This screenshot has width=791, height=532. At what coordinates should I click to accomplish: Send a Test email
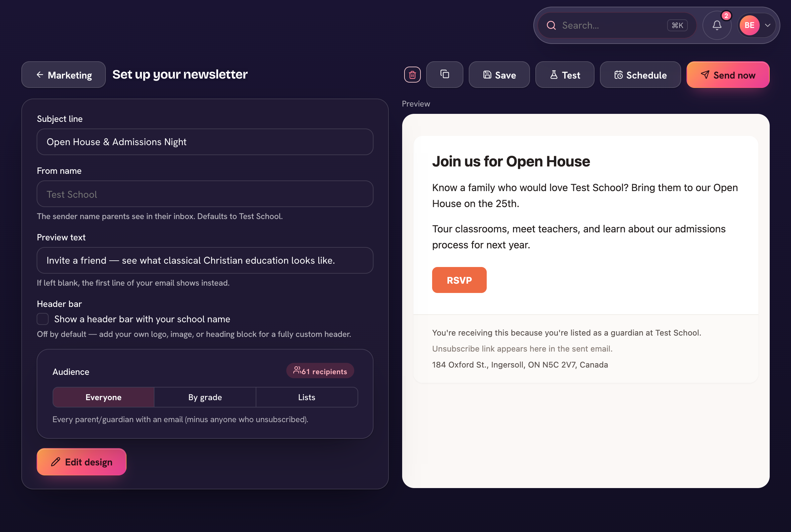click(x=565, y=75)
